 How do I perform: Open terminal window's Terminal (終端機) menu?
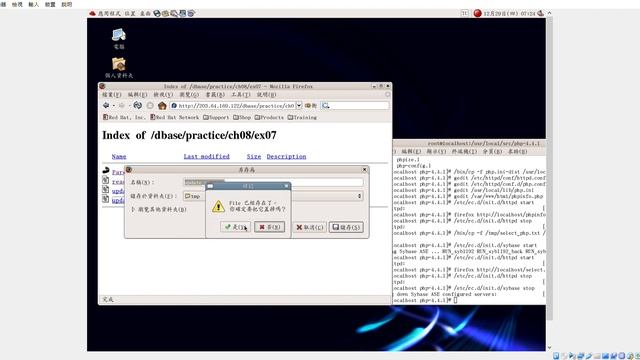tap(464, 151)
